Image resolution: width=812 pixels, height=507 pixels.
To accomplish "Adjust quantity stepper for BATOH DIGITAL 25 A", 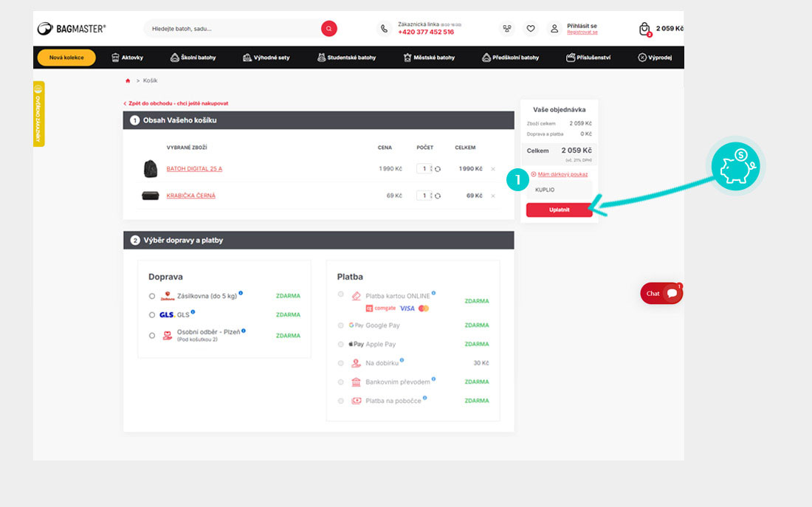I will (x=431, y=169).
